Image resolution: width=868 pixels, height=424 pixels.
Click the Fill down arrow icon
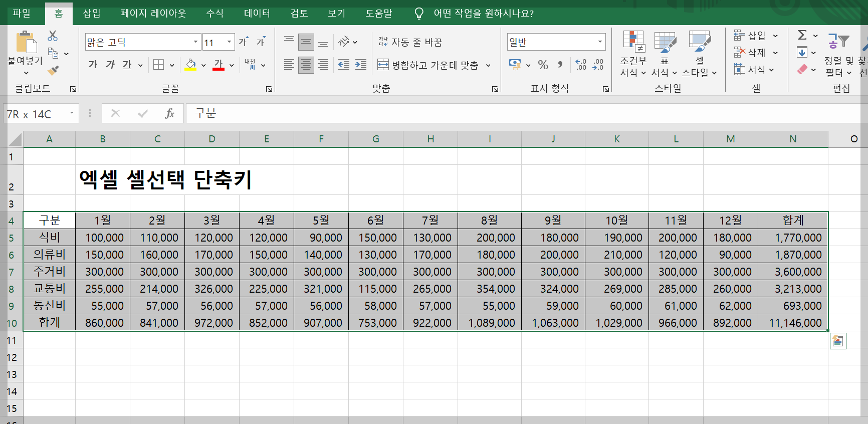[x=802, y=52]
